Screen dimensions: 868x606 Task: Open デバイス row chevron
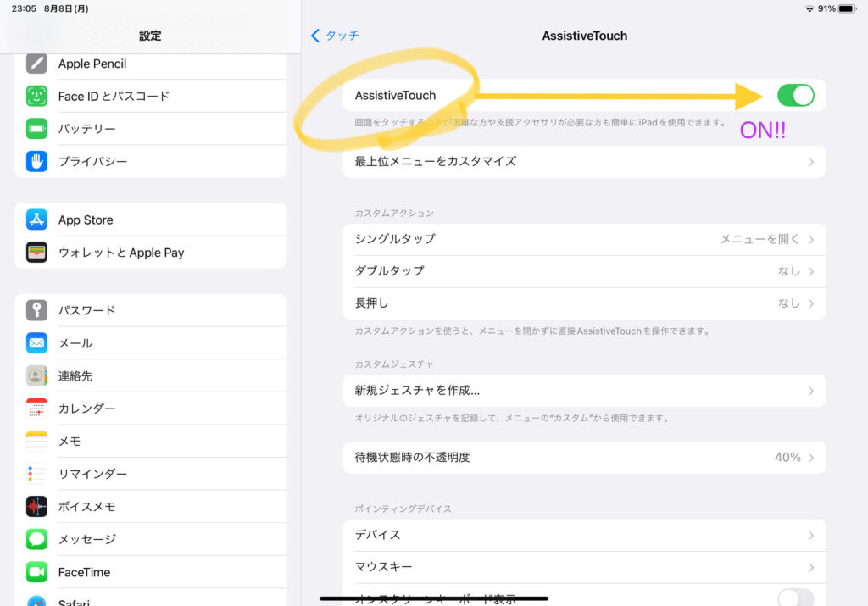tap(810, 536)
